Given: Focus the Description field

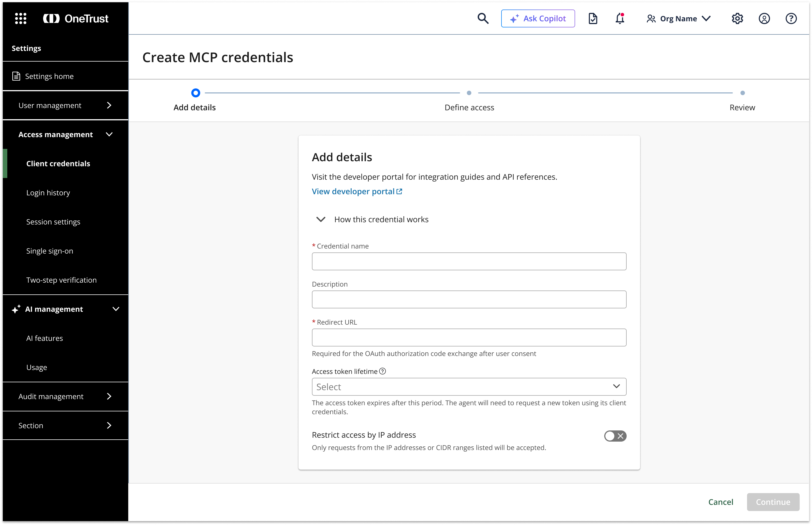Looking at the screenshot, I should pyautogui.click(x=469, y=300).
